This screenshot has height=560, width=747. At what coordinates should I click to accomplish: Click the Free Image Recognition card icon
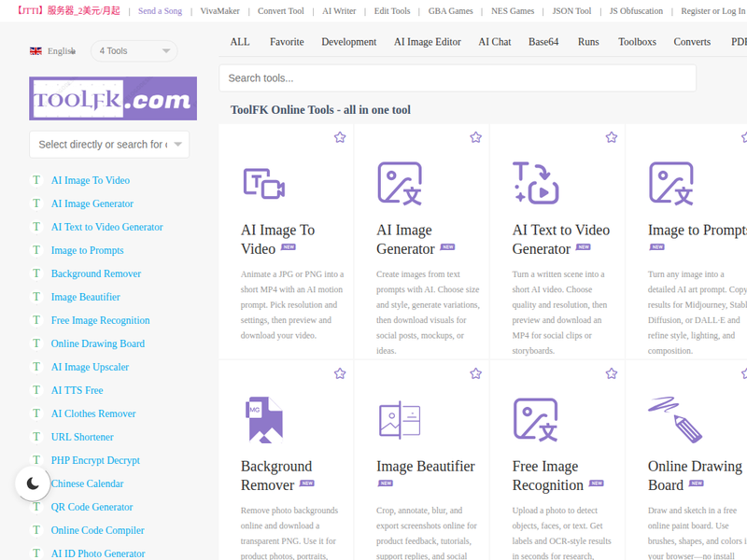pos(535,419)
